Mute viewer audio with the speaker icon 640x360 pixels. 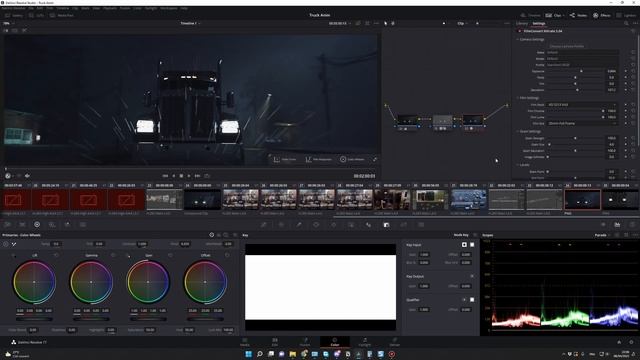coord(27,176)
